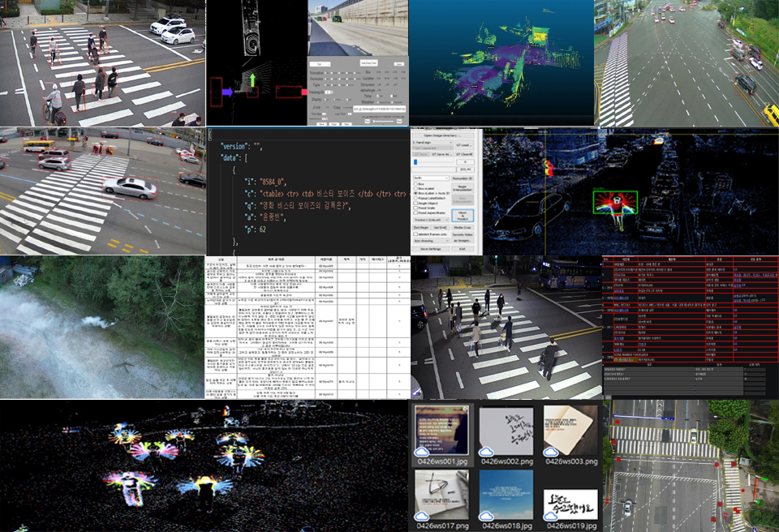The image size is (779, 532).
Task: Click the green arrow in lidar view
Action: (x=253, y=81)
